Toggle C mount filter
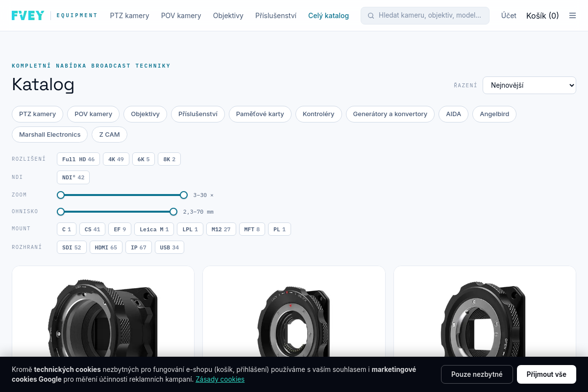The height and width of the screenshot is (392, 588). click(x=67, y=229)
